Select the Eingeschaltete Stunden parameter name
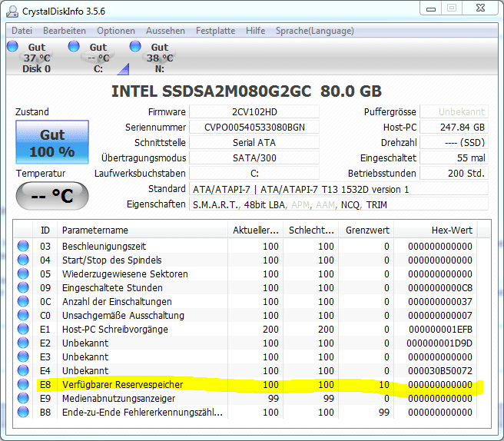Viewport: 504px width, 441px height. point(112,287)
